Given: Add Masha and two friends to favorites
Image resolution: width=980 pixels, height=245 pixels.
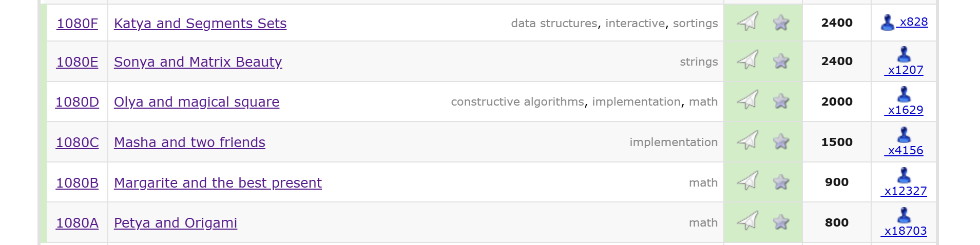Looking at the screenshot, I should (x=781, y=141).
